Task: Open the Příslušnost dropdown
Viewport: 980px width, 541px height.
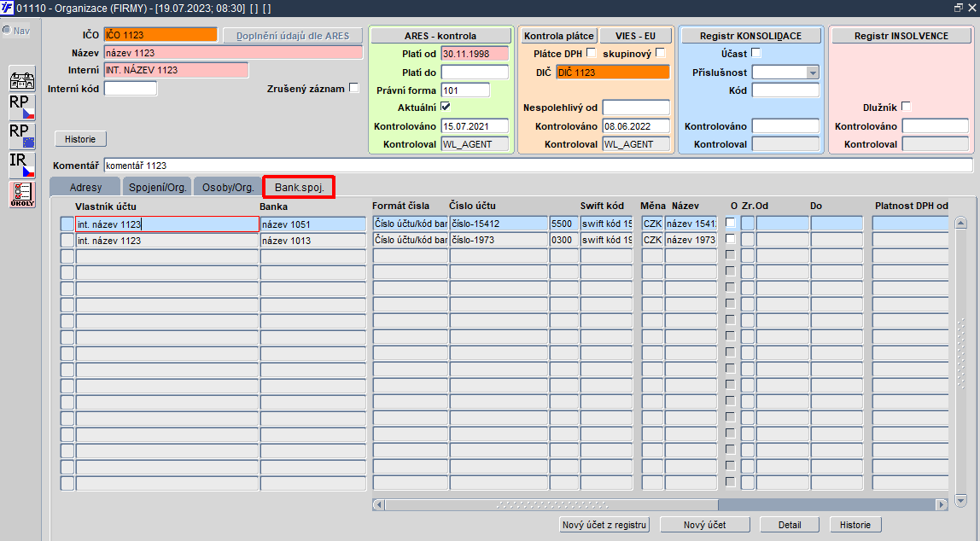Action: tap(813, 73)
